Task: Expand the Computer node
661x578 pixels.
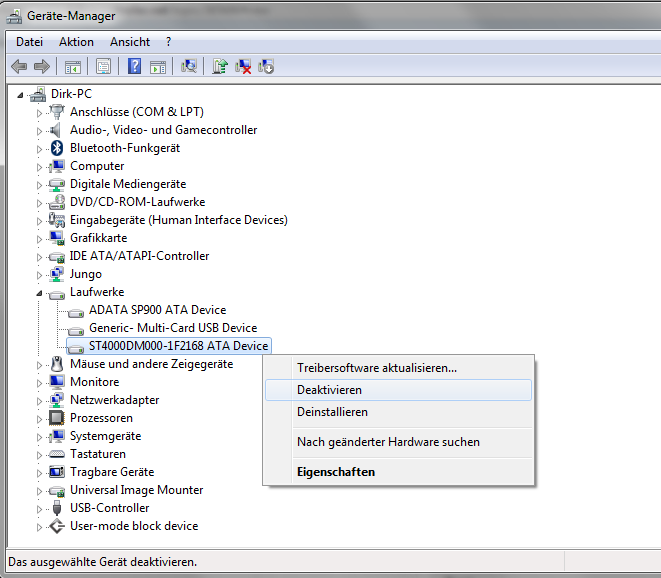Action: [x=39, y=167]
